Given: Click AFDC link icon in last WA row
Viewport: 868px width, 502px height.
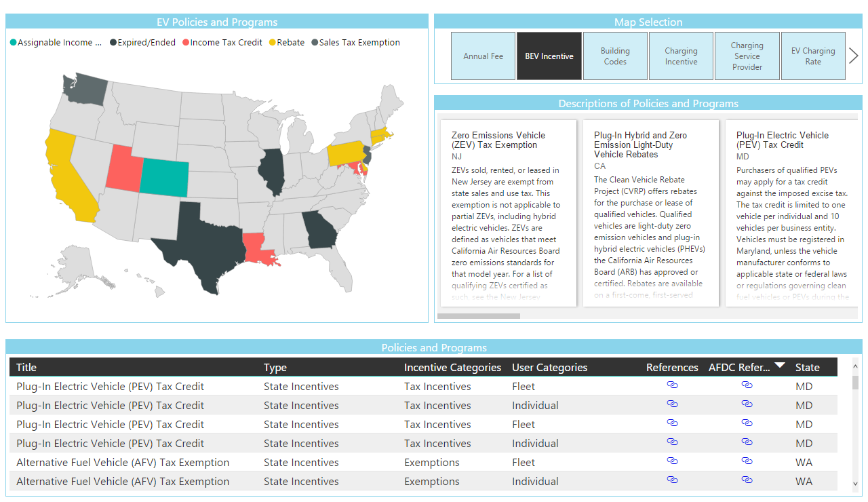Looking at the screenshot, I should pos(747,480).
